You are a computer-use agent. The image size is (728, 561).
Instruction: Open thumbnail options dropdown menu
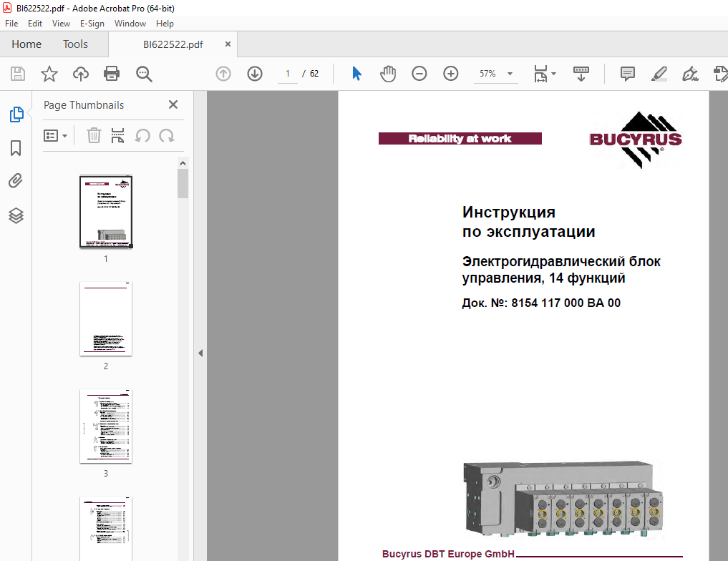tap(56, 135)
